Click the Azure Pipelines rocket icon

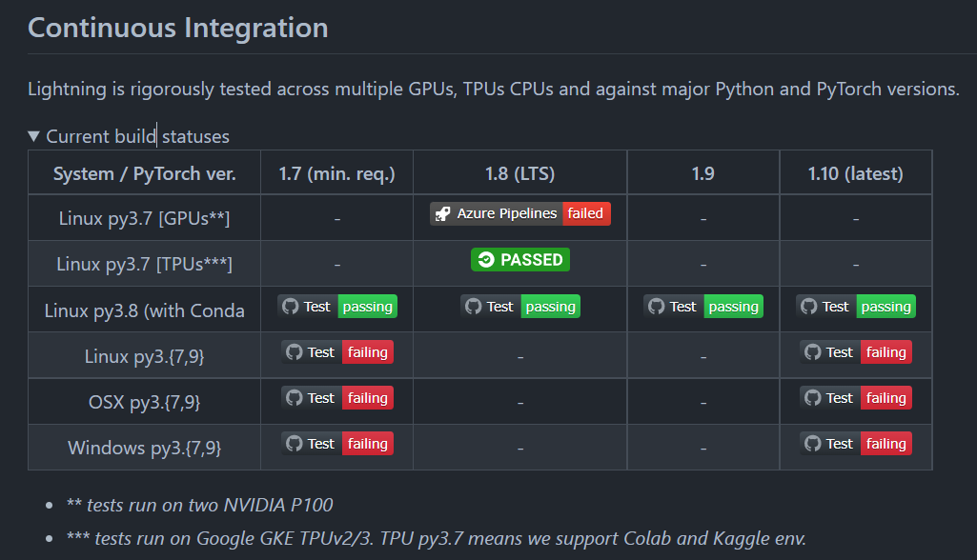tap(443, 213)
